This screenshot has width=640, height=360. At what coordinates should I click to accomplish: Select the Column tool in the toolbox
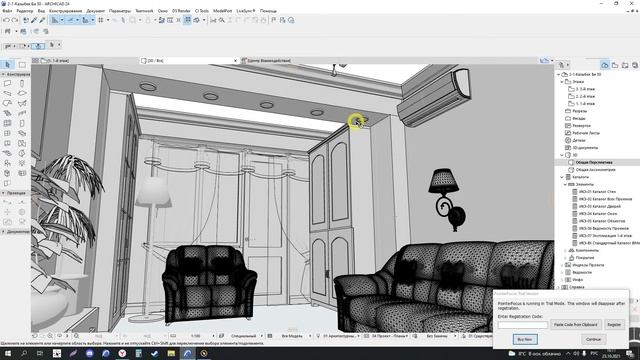click(x=22, y=83)
